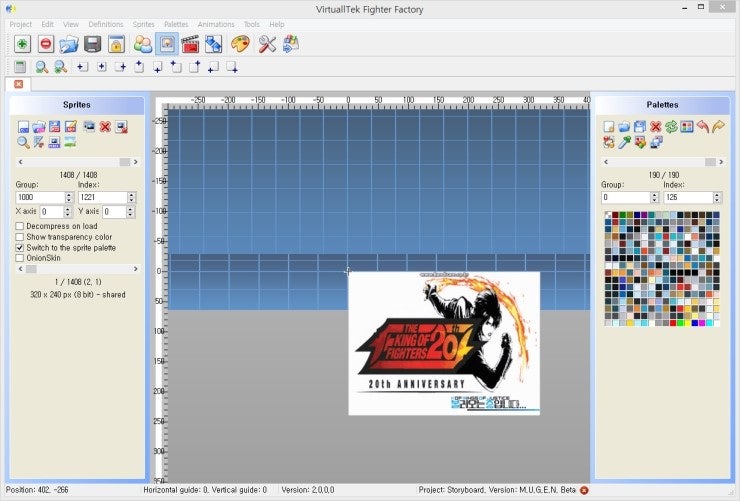This screenshot has width=740, height=501.
Task: Open Definitions via the two people icon
Action: click(x=143, y=44)
